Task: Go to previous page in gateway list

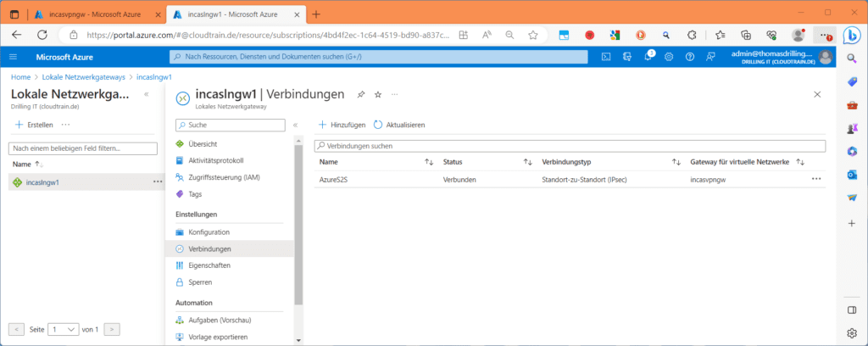Action: pos(17,329)
